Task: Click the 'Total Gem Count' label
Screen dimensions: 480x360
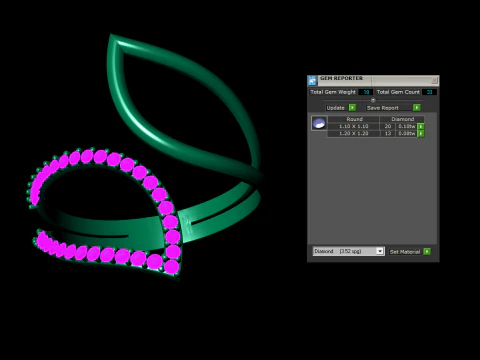Action: pos(398,92)
